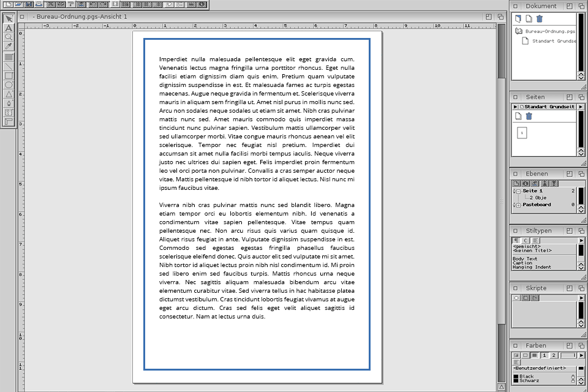Toggle color button 2 in Farben

click(554, 355)
